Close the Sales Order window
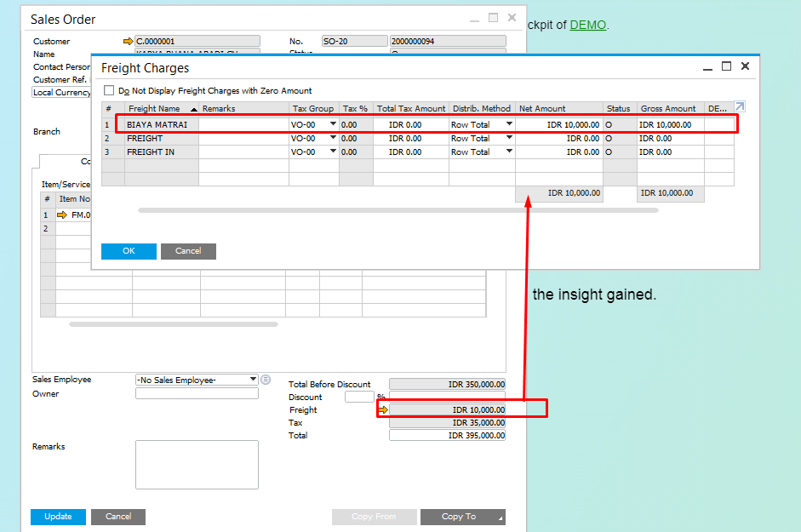Viewport: 801px width, 532px height. [x=512, y=18]
